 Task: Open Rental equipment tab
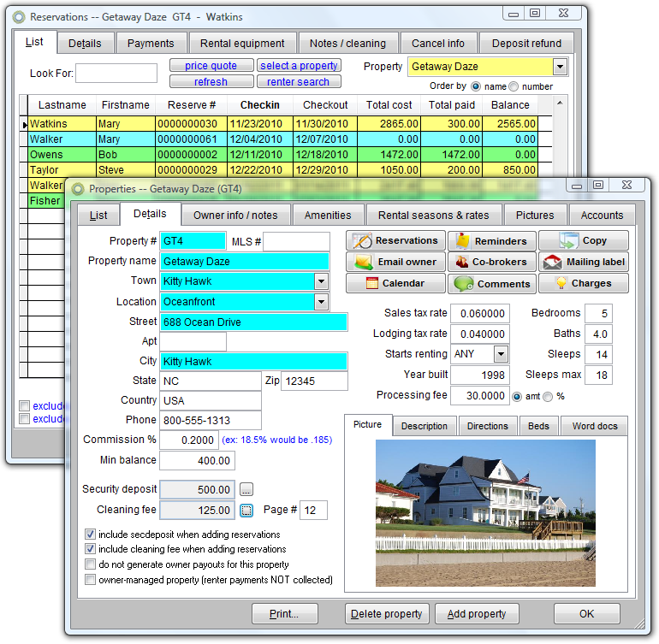(x=242, y=44)
